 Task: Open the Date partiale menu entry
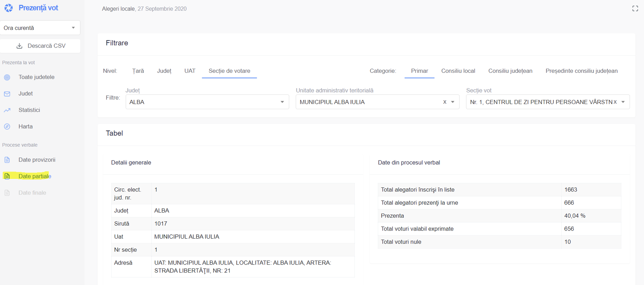35,176
